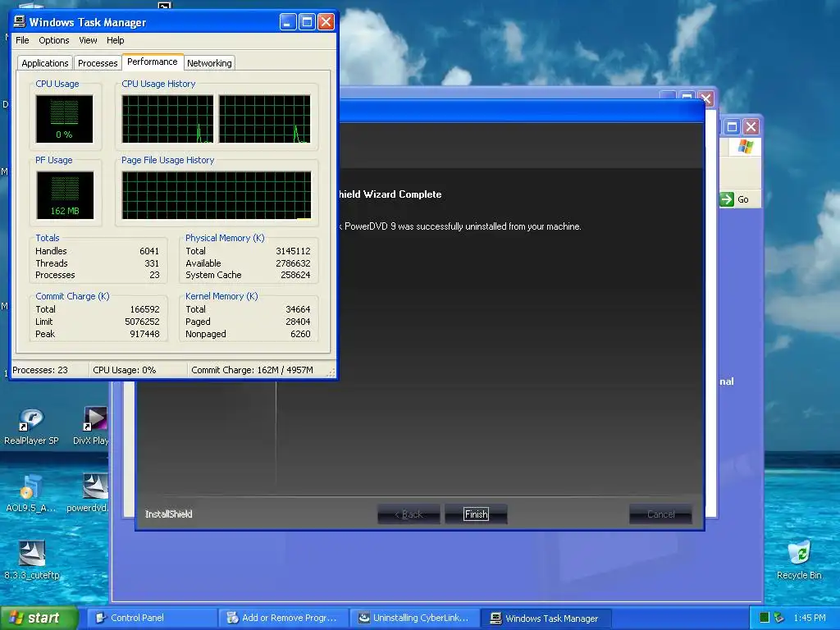Viewport: 840px width, 630px height.
Task: Click Finish in the InstallShield wizard
Action: 476,514
